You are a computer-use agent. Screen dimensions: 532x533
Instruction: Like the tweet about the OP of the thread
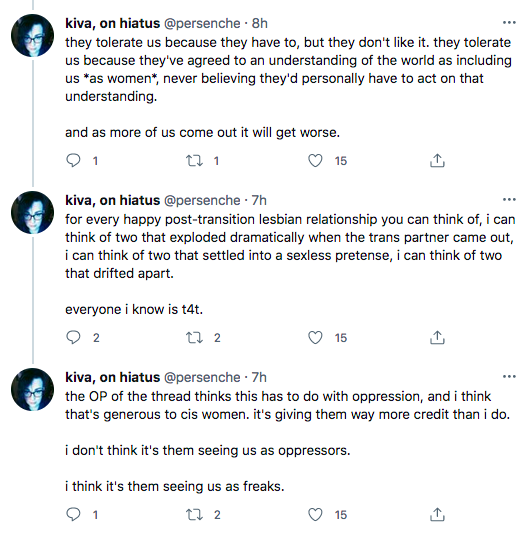315,514
